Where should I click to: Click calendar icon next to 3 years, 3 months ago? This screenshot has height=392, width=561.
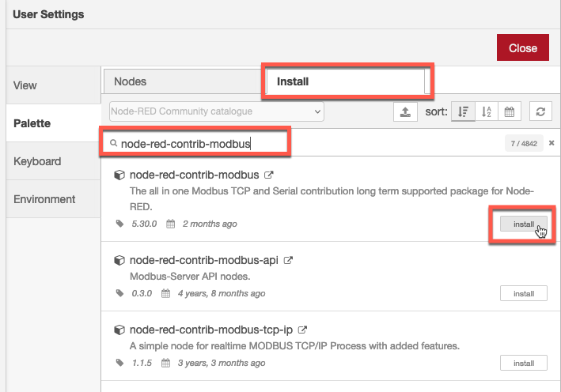pos(165,363)
